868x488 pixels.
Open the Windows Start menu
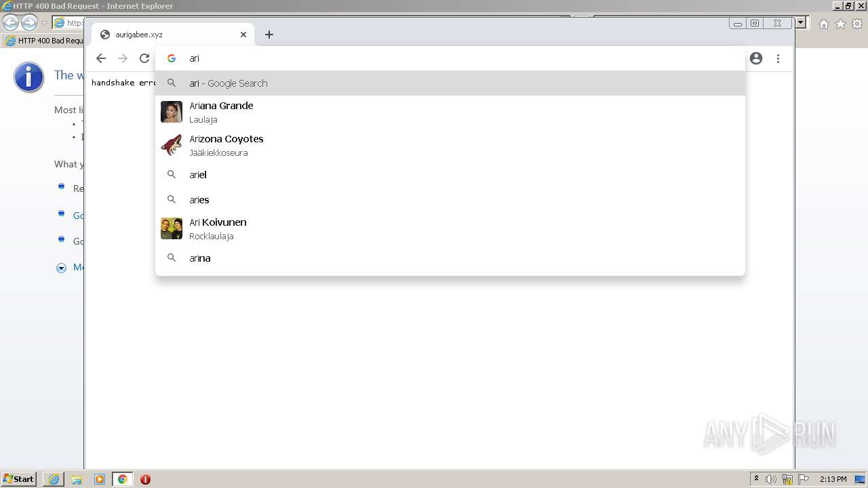coord(19,479)
